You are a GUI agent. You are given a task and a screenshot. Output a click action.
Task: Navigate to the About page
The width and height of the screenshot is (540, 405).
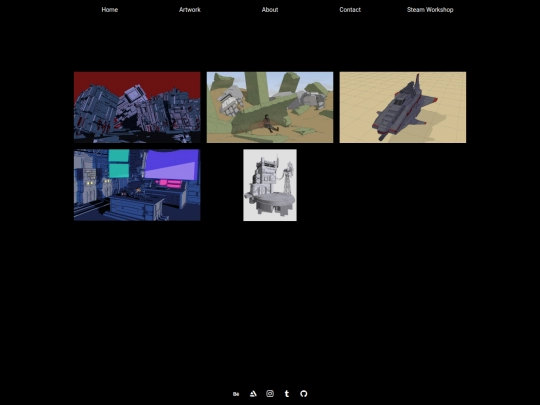click(270, 10)
